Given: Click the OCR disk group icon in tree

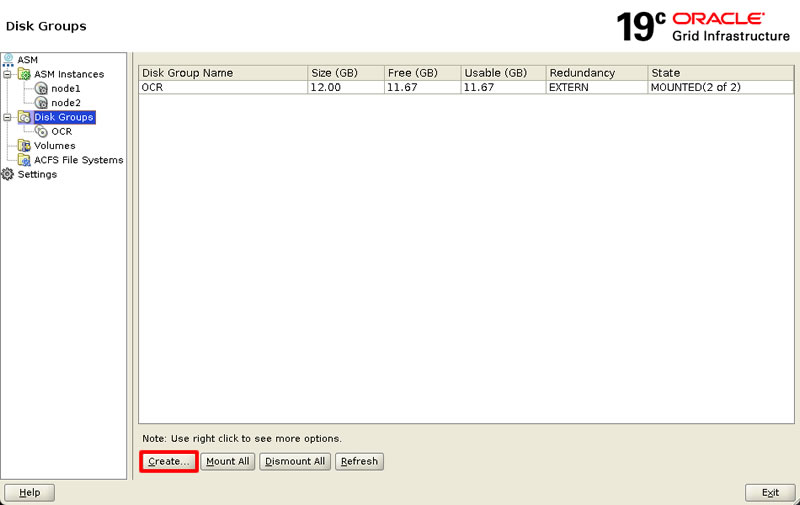Looking at the screenshot, I should point(41,132).
